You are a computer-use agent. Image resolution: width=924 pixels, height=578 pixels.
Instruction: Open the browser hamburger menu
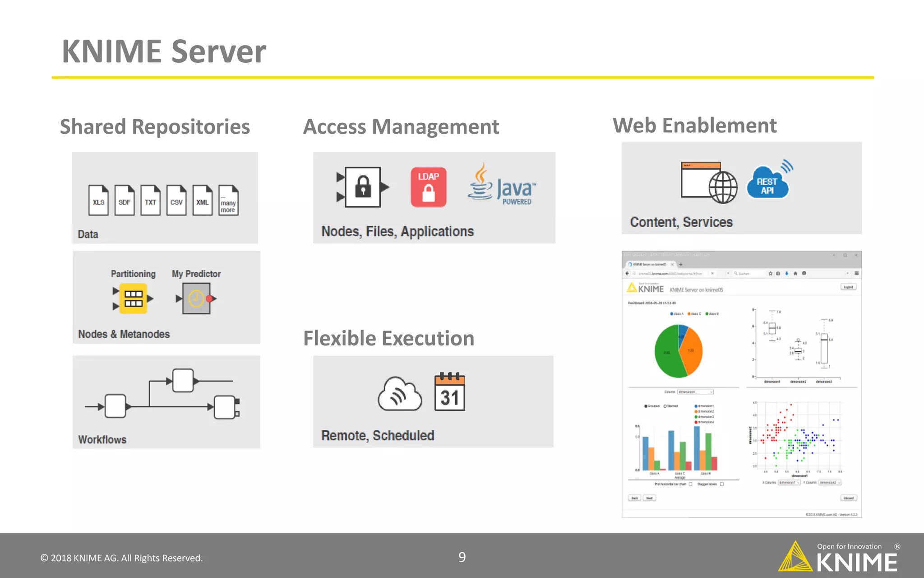[x=857, y=273]
